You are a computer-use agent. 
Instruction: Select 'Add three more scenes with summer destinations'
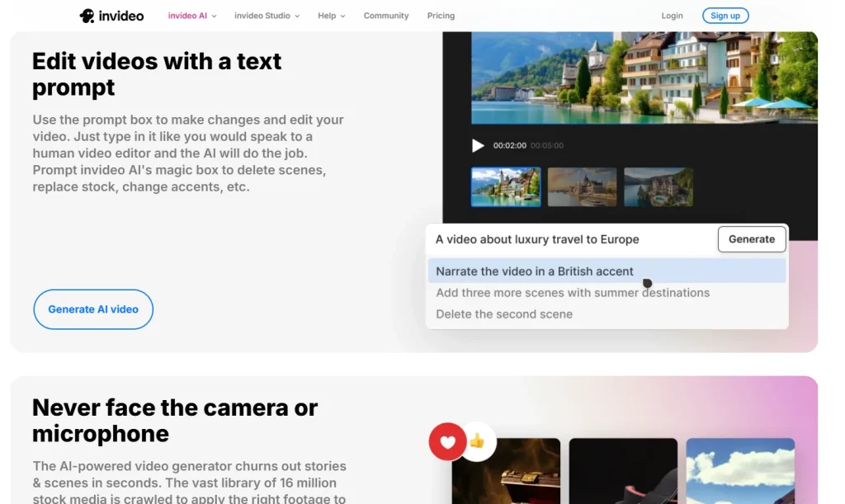click(573, 293)
